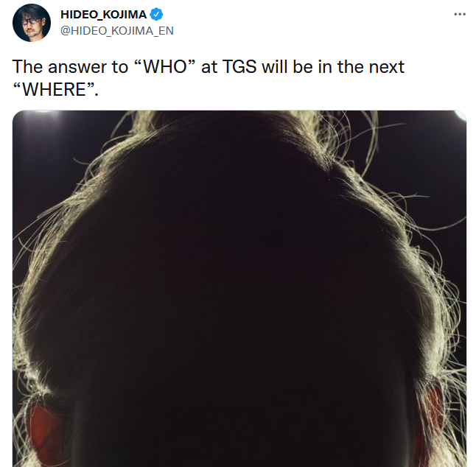The height and width of the screenshot is (467, 476).
Task: Open the @HIDEO_KOJIMA_EN handle link
Action: tap(117, 31)
